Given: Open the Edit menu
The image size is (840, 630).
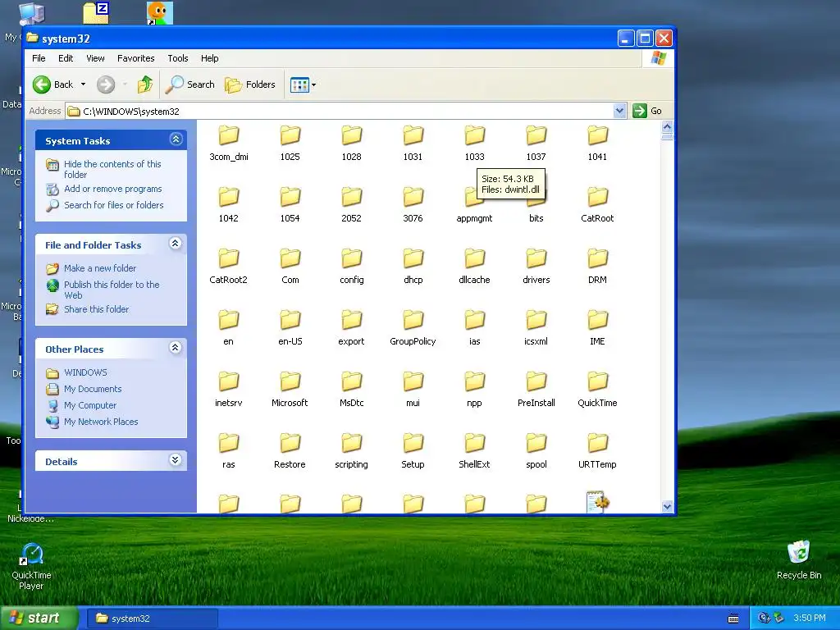Looking at the screenshot, I should click(66, 58).
